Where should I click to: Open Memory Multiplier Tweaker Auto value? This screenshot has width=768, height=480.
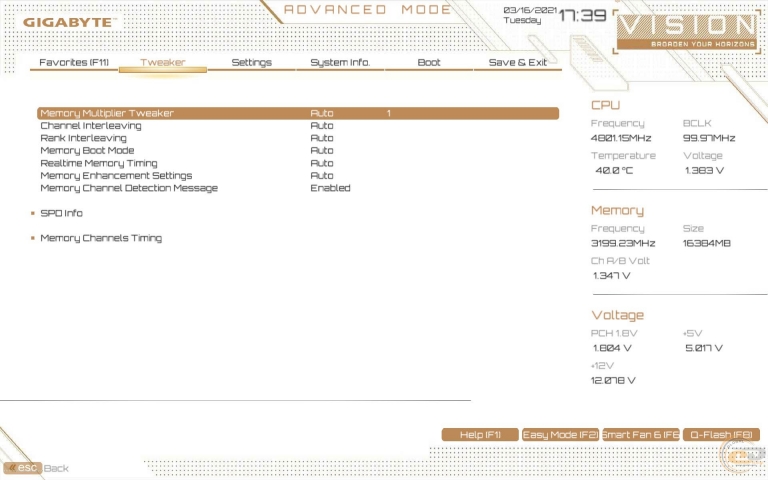tap(322, 113)
